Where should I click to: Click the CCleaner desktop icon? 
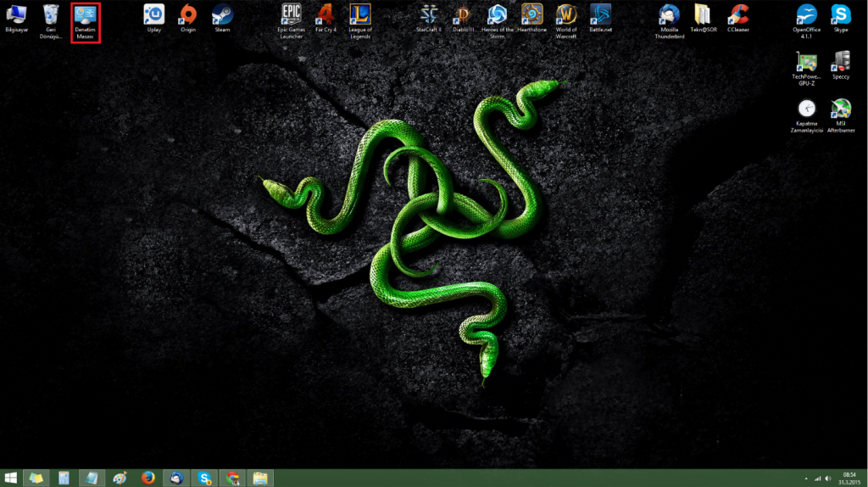click(738, 15)
